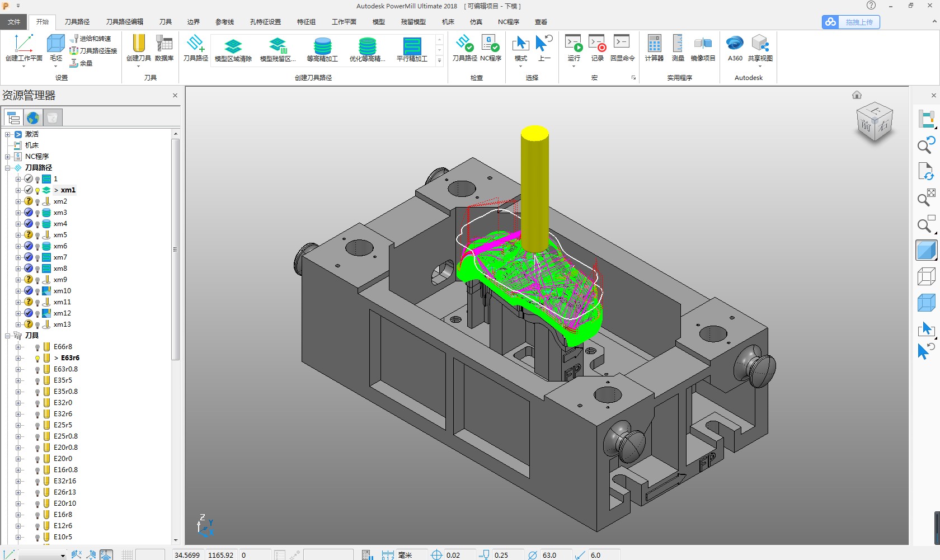
Task: Toggle lightbulb visibility for xm3 toolpath
Action: (37, 213)
